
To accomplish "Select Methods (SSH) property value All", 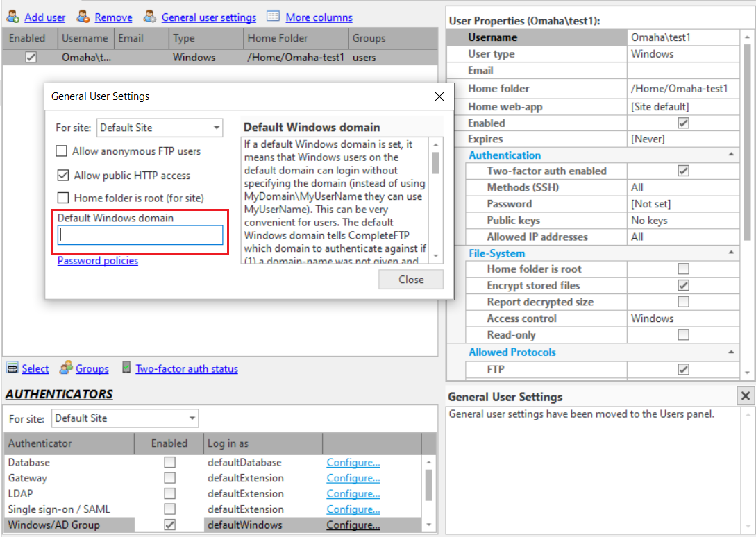I will pyautogui.click(x=683, y=187).
